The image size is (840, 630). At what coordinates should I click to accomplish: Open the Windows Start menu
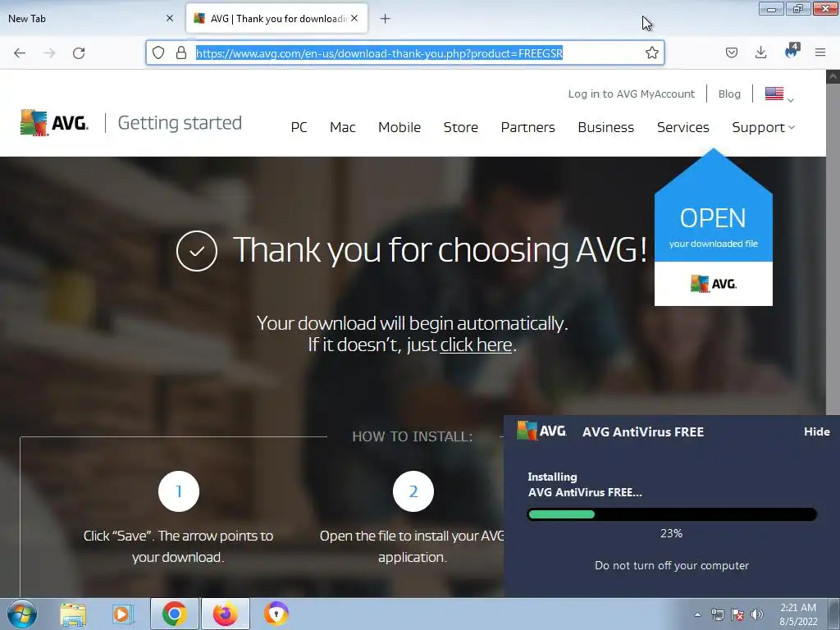22,614
